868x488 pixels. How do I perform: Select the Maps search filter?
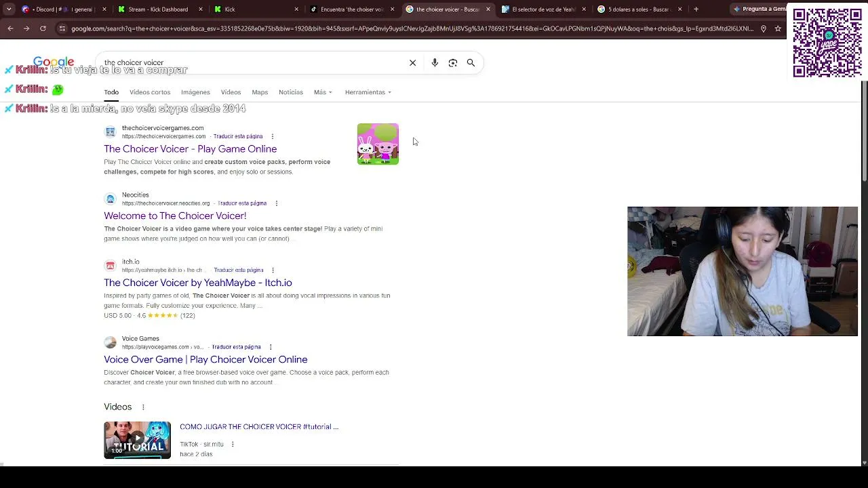coord(260,93)
